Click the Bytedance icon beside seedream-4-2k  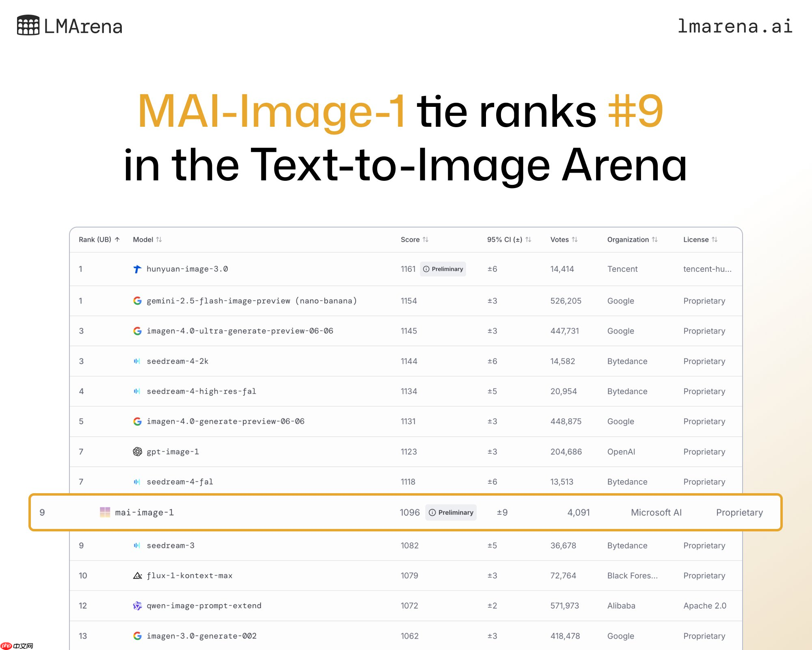pos(137,361)
